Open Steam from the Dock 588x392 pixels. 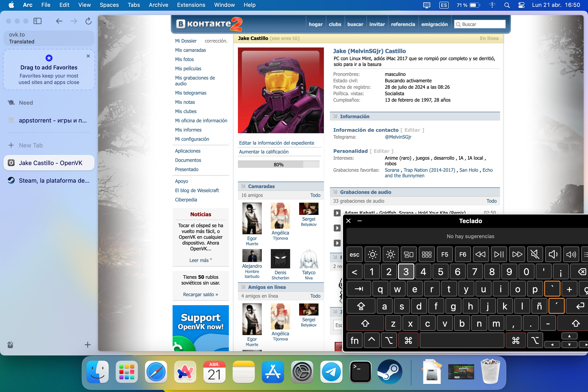pos(389,372)
